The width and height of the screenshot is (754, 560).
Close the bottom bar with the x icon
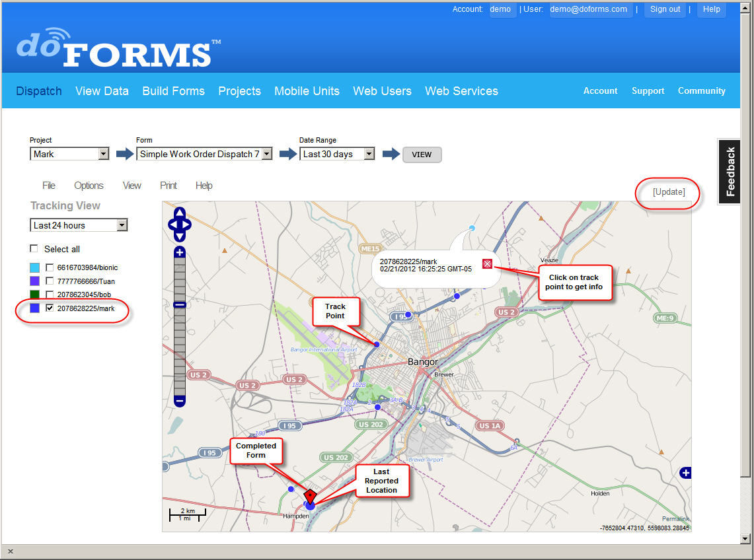[11, 551]
